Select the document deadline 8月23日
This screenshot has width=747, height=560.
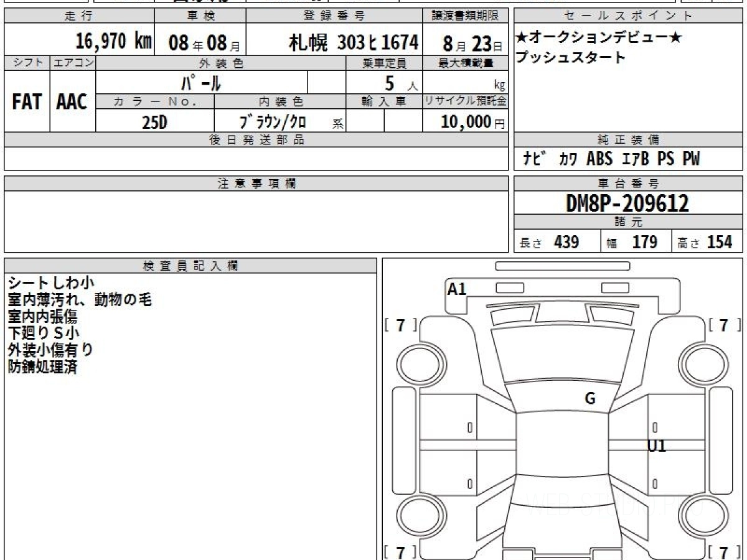pos(473,44)
